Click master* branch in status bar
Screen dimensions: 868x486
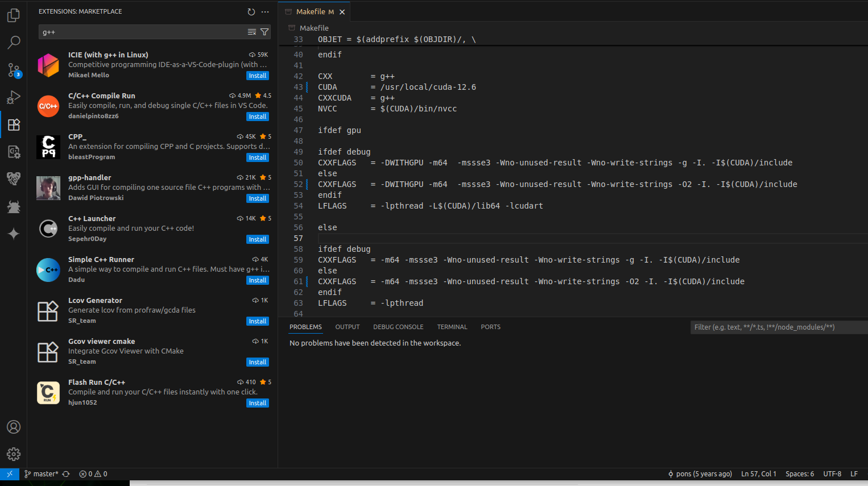42,473
